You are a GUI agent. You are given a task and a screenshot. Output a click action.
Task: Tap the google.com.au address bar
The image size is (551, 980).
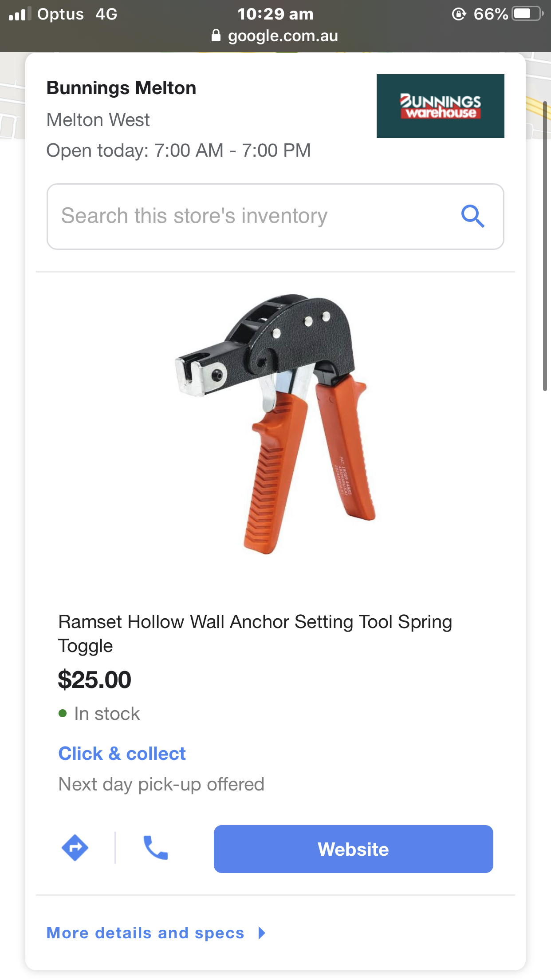[282, 36]
